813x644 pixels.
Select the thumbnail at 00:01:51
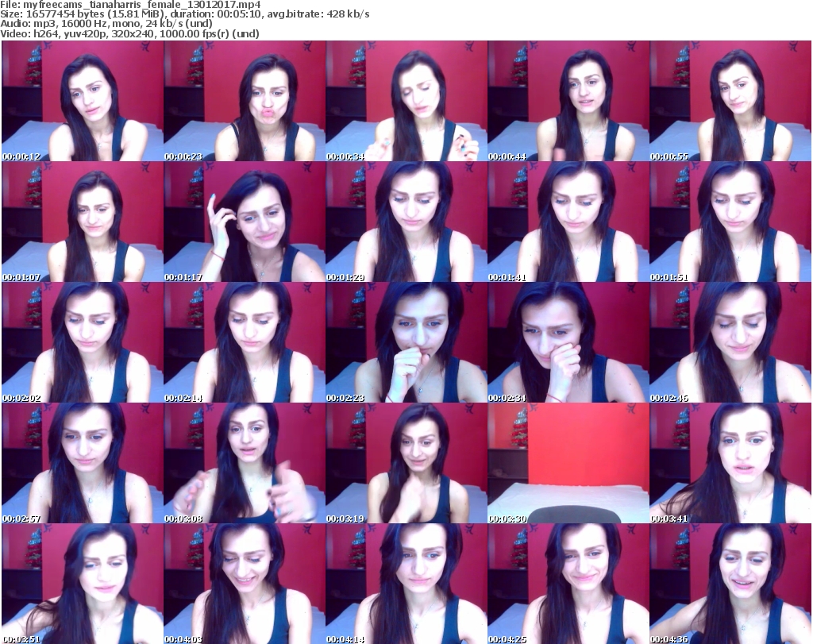click(x=730, y=222)
